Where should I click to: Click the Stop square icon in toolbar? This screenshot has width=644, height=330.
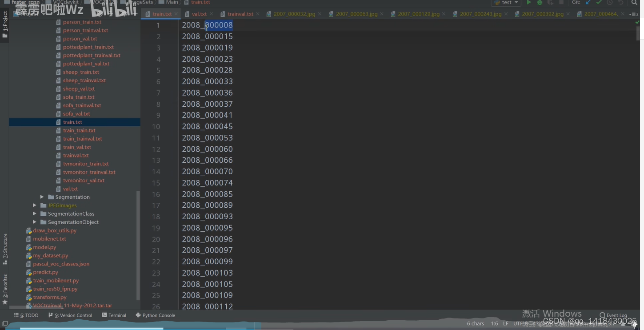pos(561,3)
